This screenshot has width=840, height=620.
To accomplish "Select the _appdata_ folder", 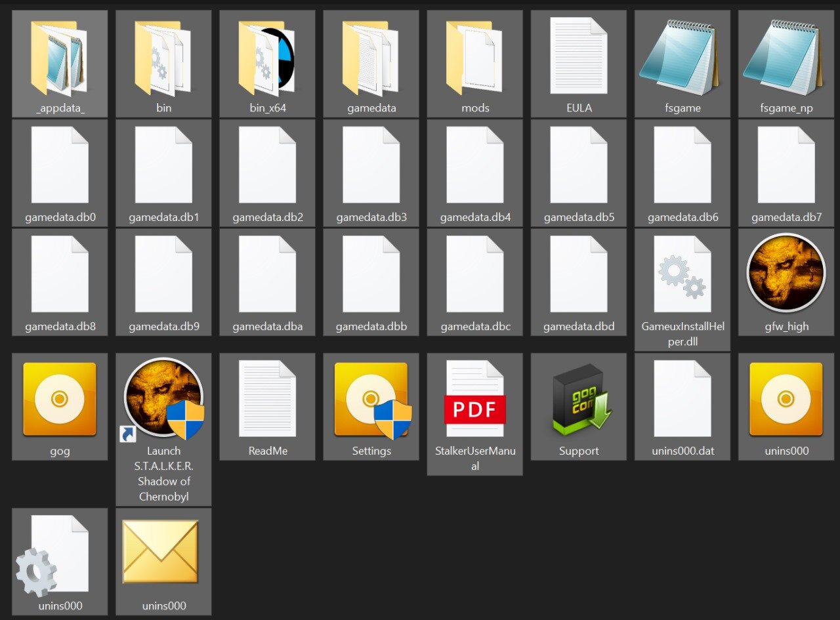I will [60, 64].
